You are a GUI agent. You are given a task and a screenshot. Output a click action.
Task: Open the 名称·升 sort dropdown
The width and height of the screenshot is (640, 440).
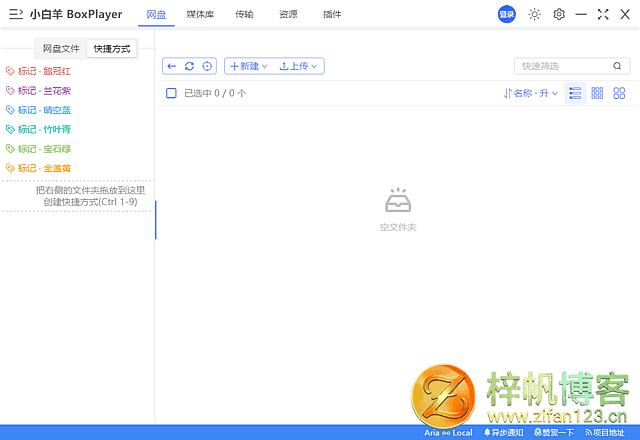pos(531,93)
